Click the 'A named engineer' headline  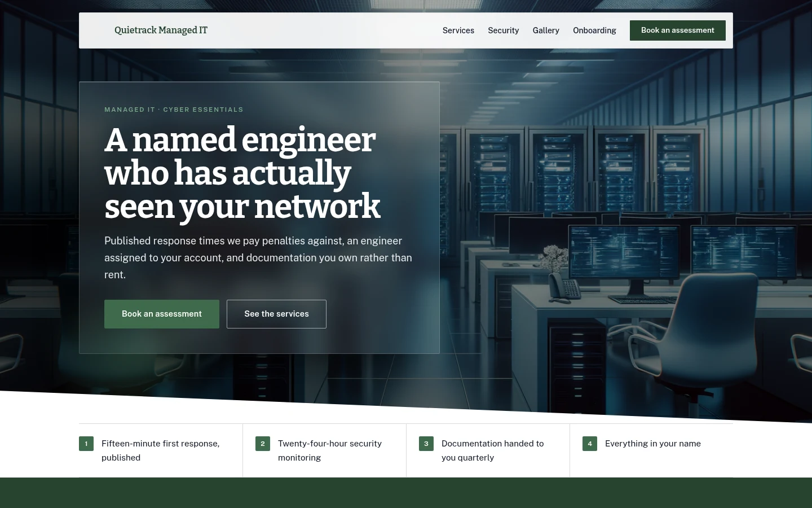(242, 173)
